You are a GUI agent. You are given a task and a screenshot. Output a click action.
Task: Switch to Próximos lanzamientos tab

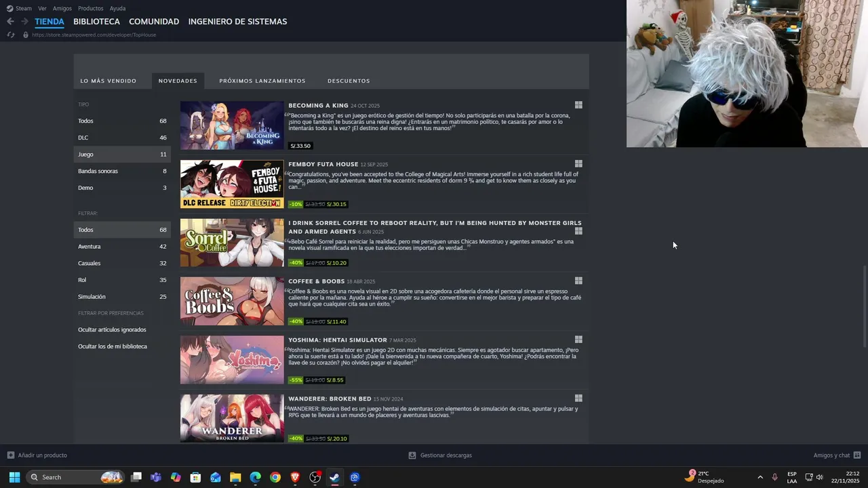(262, 81)
